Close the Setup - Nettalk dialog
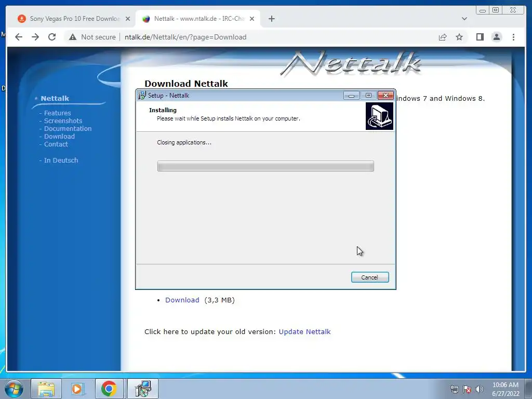Screen dimensions: 532x399 385,96
